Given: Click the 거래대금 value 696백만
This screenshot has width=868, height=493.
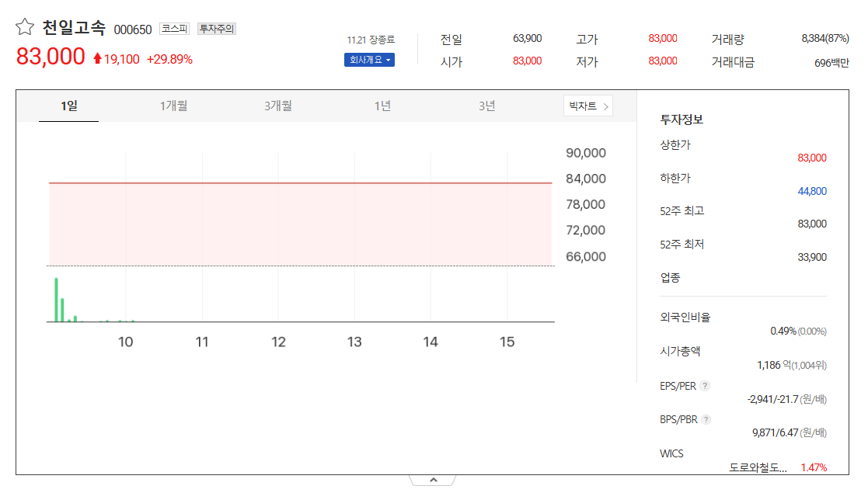Looking at the screenshot, I should coord(831,63).
